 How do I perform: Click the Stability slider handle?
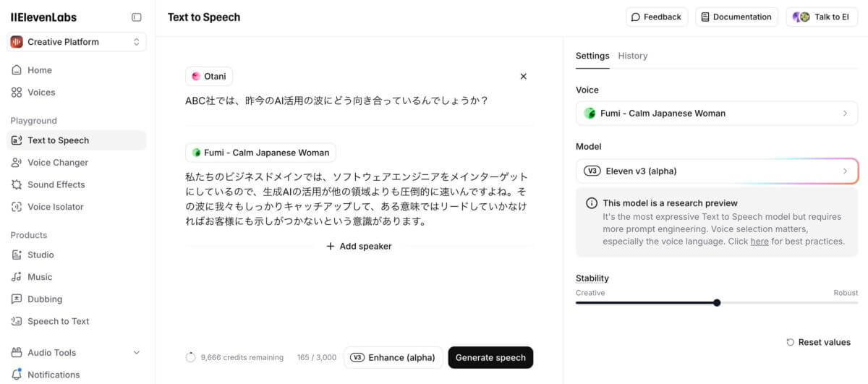point(717,302)
